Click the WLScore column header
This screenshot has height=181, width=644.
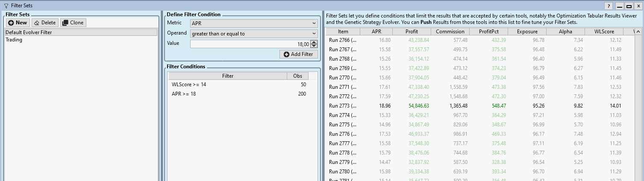click(604, 32)
